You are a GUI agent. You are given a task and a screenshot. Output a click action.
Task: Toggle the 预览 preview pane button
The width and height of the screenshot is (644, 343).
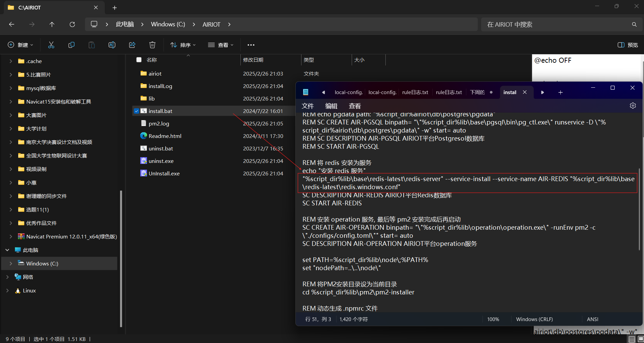click(x=627, y=45)
